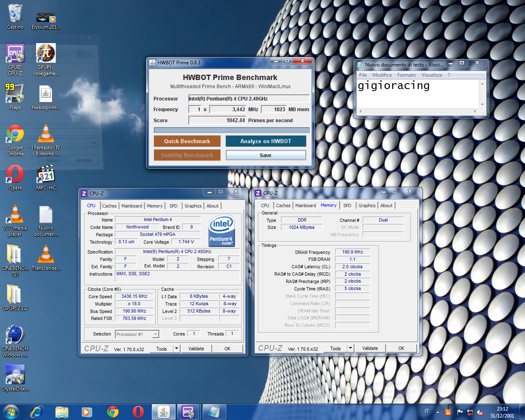525x420 pixels.
Task: Open the About tab in right CPU-Z
Action: click(x=386, y=205)
